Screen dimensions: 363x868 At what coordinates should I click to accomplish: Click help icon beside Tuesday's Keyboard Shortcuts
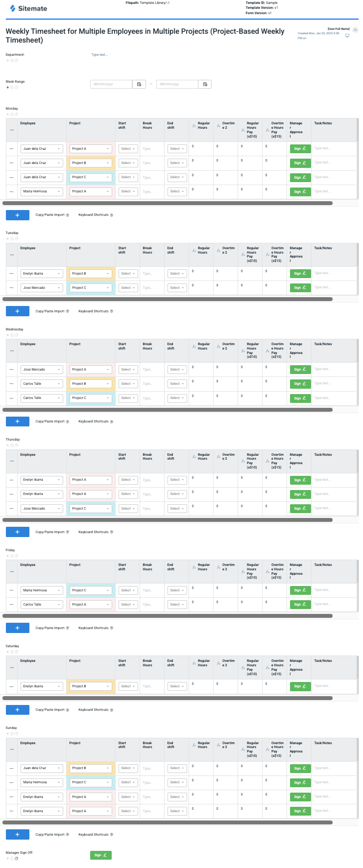click(x=112, y=311)
